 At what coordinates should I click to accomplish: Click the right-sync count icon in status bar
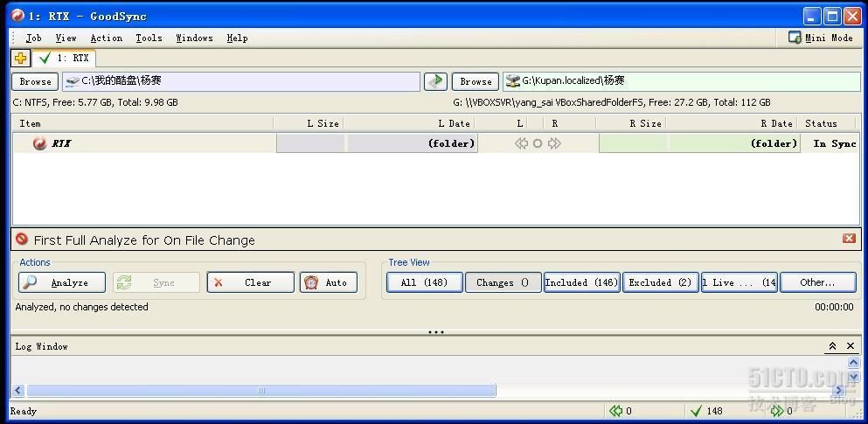pos(777,411)
